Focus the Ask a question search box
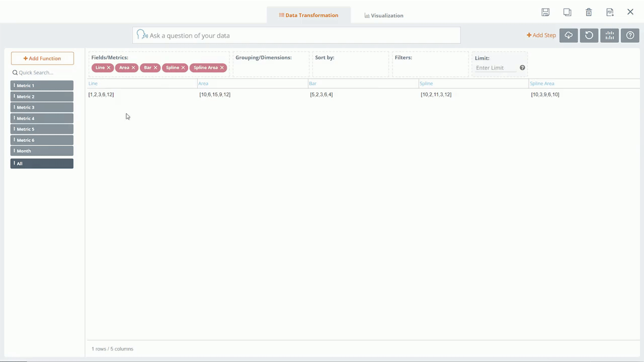 (302, 36)
